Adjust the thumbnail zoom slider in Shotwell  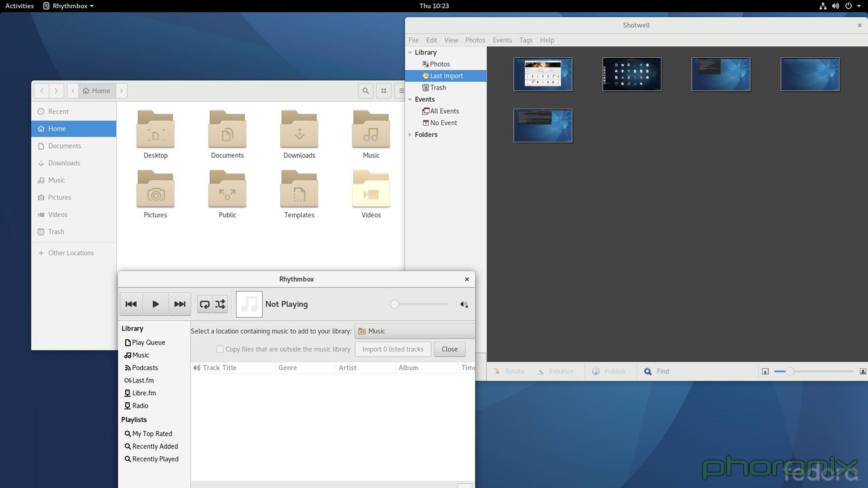pos(790,371)
